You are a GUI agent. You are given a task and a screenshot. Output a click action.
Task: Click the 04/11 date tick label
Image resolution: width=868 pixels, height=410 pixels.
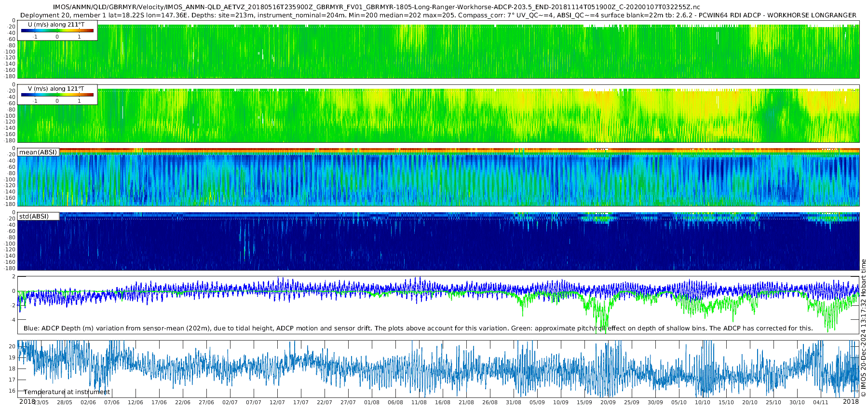[821, 402]
